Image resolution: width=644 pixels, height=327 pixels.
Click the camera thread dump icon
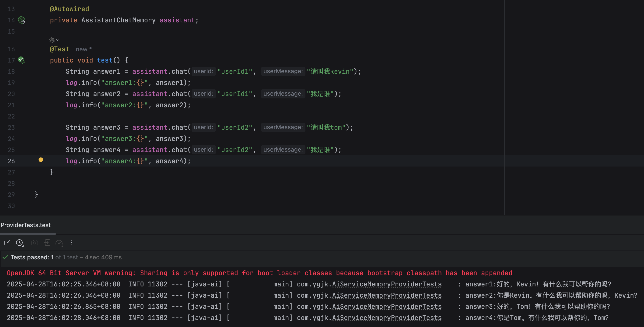(35, 243)
